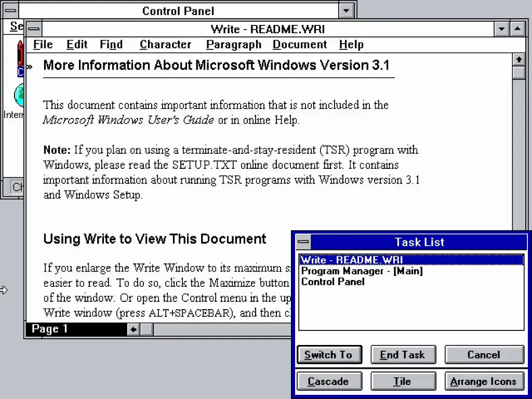Open the Character menu in Write

[165, 45]
